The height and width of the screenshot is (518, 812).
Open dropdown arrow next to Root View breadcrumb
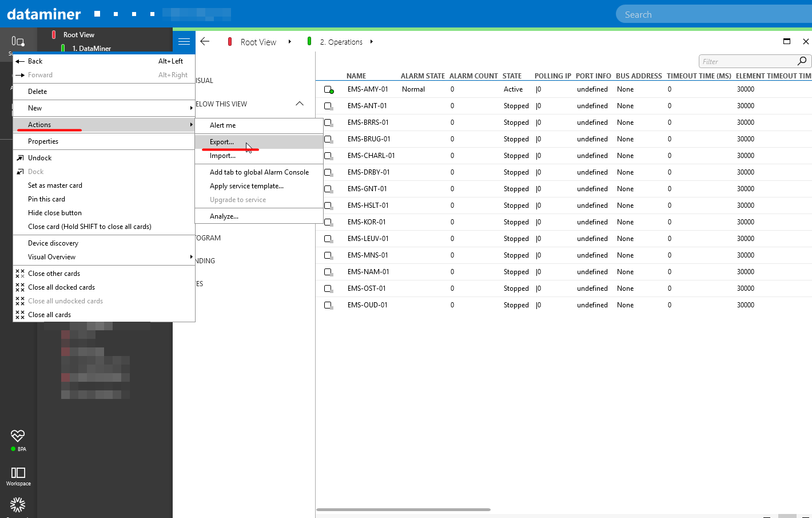coord(290,42)
